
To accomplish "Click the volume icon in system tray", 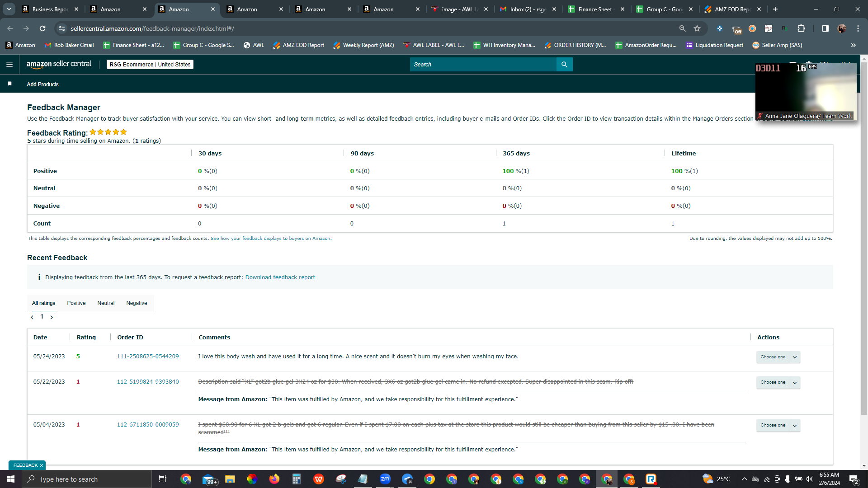I will tap(809, 479).
